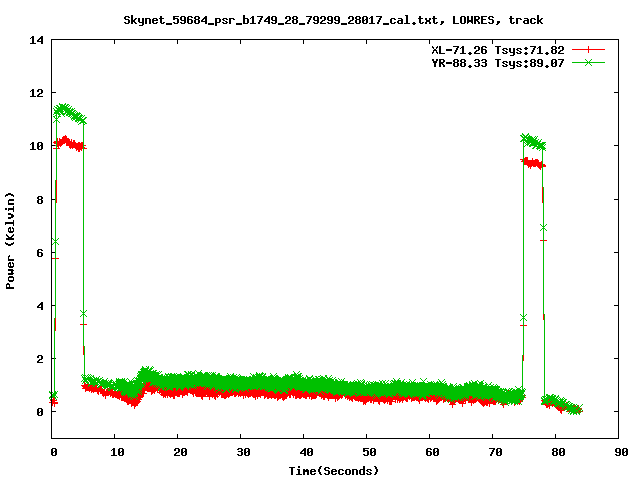Image resolution: width=640 pixels, height=480 pixels.
Task: Click x-axis tick label 80
Action: point(558,452)
